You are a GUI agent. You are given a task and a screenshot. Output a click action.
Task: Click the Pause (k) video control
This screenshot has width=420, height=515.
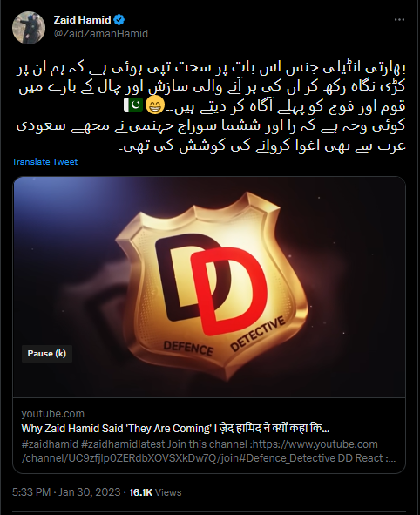47,354
